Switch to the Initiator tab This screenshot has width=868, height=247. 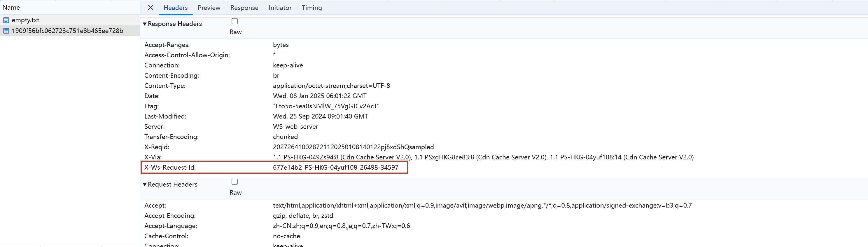click(280, 8)
